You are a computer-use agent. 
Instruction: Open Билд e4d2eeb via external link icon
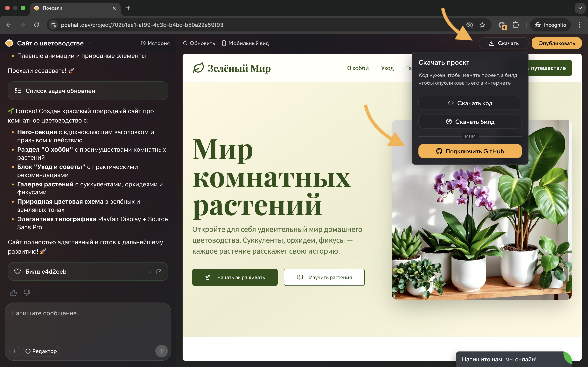click(159, 272)
